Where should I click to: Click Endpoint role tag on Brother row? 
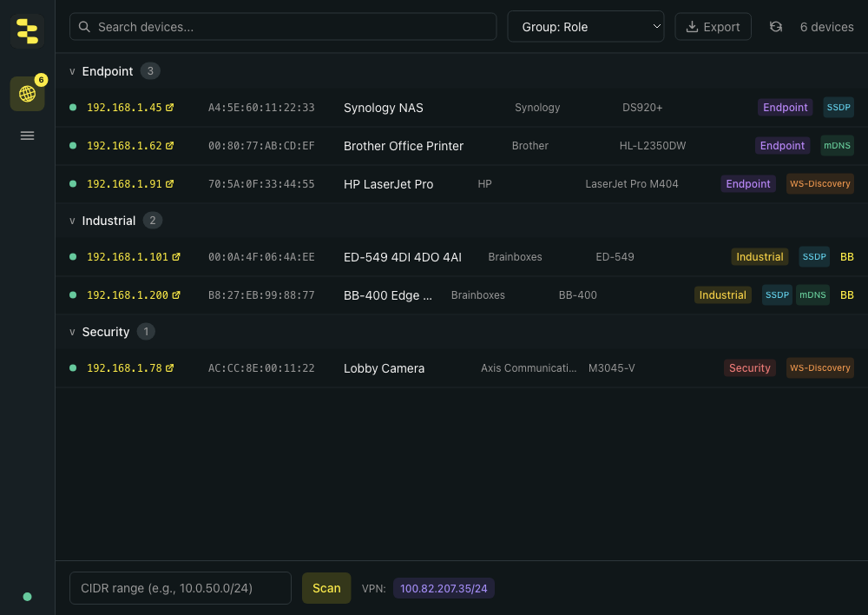782,146
